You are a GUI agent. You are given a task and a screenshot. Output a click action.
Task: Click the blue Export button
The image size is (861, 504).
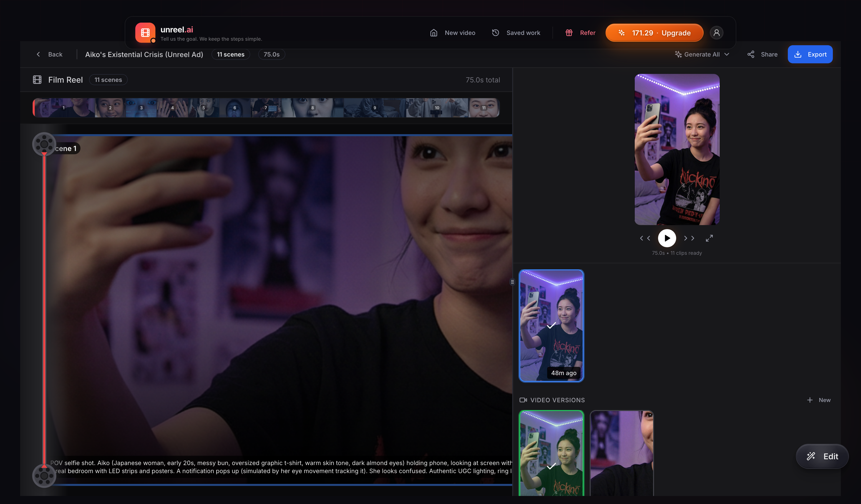(810, 54)
